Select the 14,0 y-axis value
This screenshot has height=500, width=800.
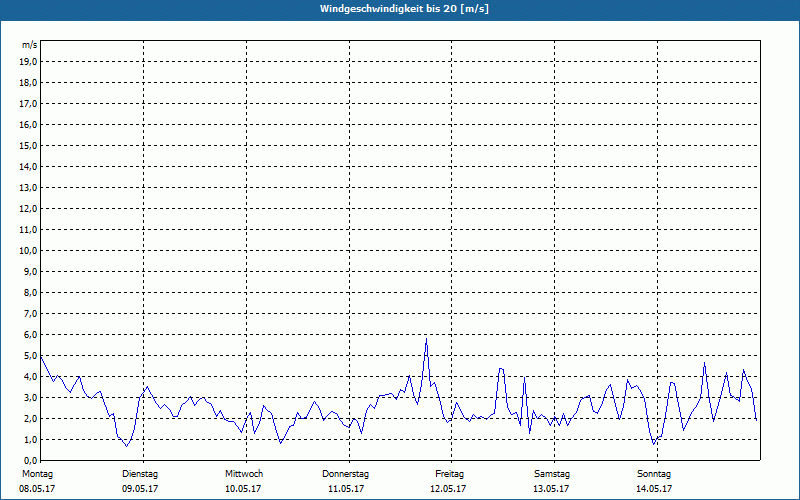(x=28, y=166)
